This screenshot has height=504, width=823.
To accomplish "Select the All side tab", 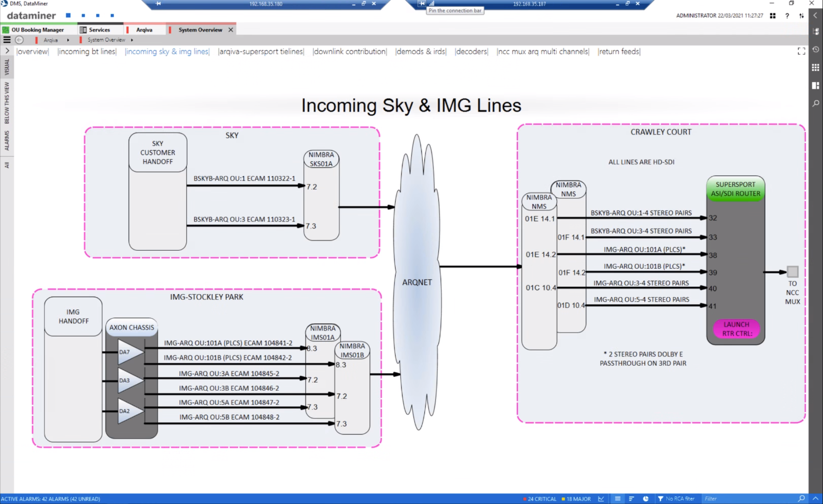I will click(7, 165).
